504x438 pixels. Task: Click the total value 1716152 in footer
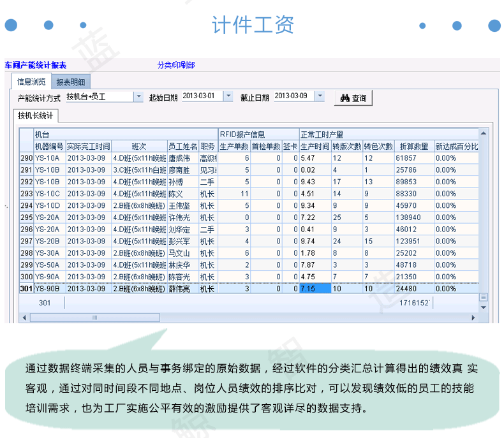click(414, 303)
